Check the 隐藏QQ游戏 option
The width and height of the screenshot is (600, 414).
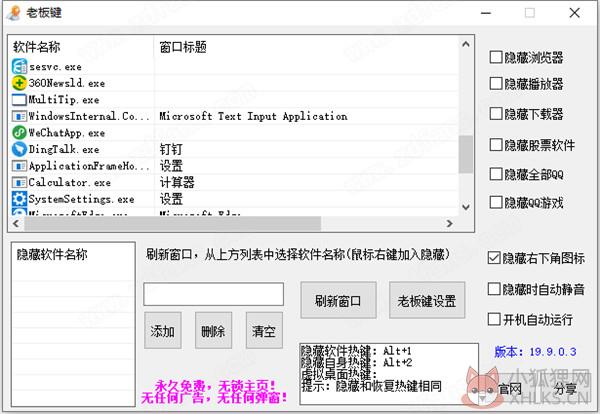click(496, 202)
